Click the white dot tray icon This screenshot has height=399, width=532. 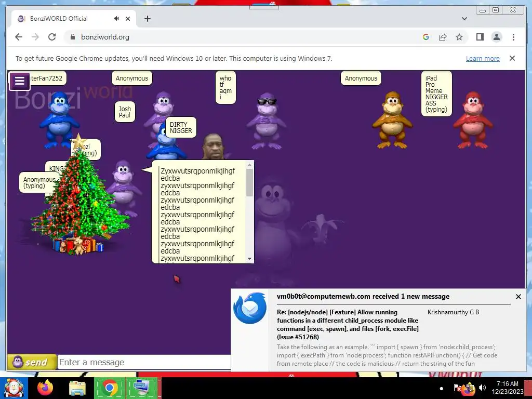click(x=441, y=389)
